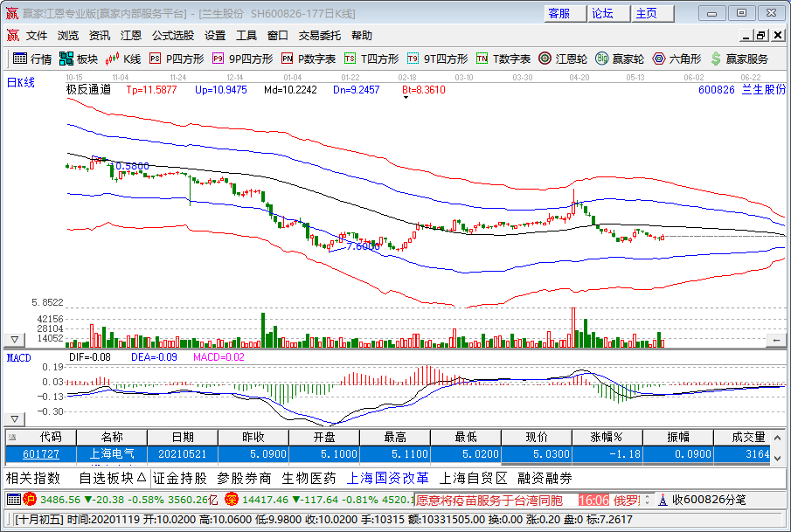Open the 工具 menu
This screenshot has height=532, width=791.
[x=246, y=35]
